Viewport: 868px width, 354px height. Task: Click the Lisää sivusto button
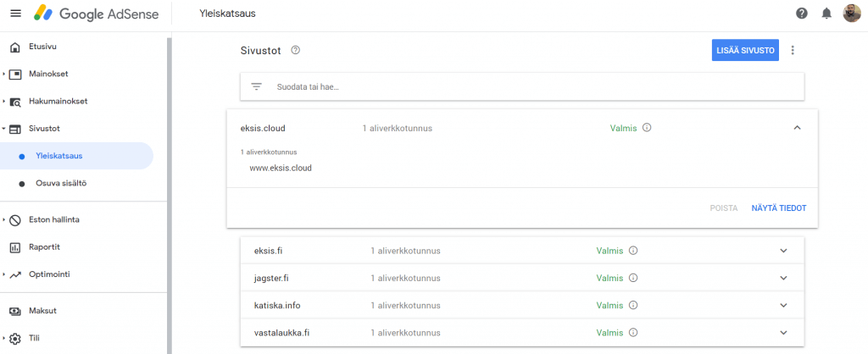(x=745, y=50)
